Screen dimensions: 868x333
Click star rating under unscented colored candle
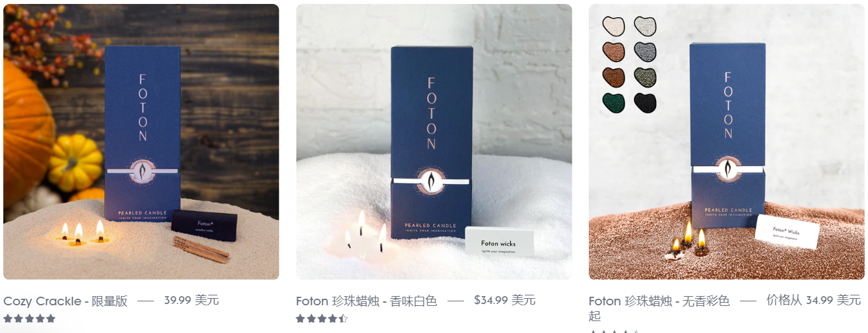pos(614,331)
